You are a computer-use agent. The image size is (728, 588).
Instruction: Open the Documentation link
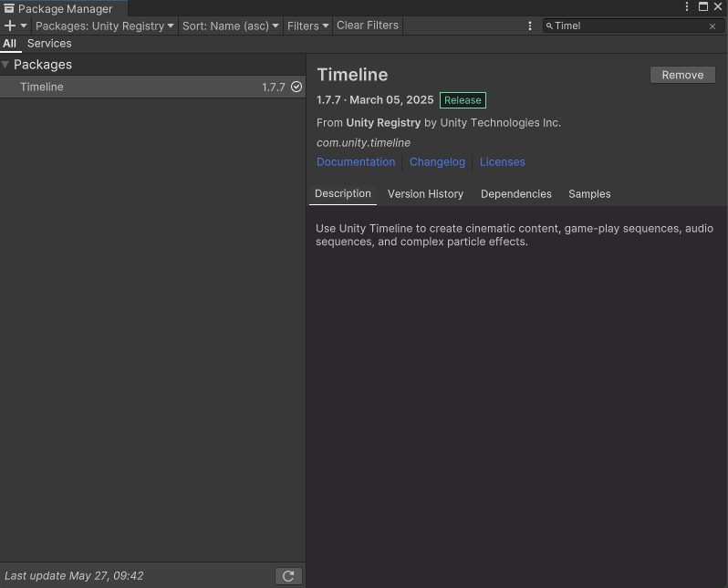356,162
